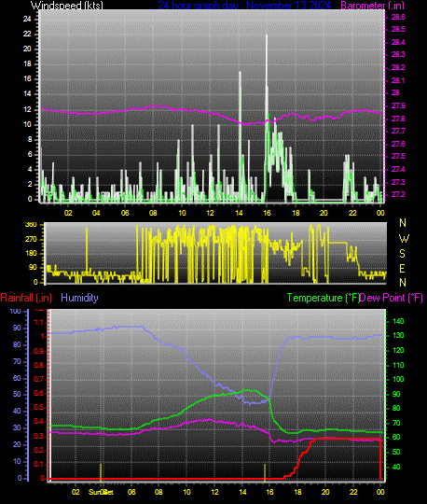The image size is (427, 504).
Task: Click the 50 humidity axis value
Action: point(17,394)
